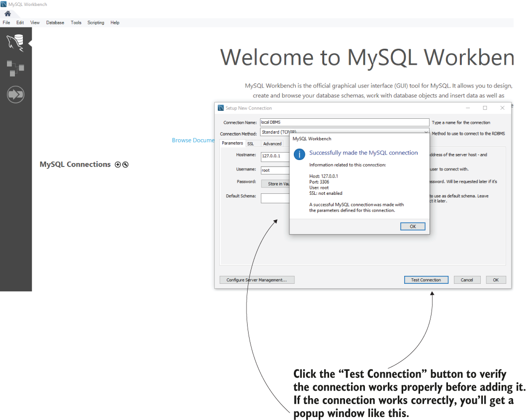Open the Database menu
The image size is (526, 420).
click(x=55, y=22)
